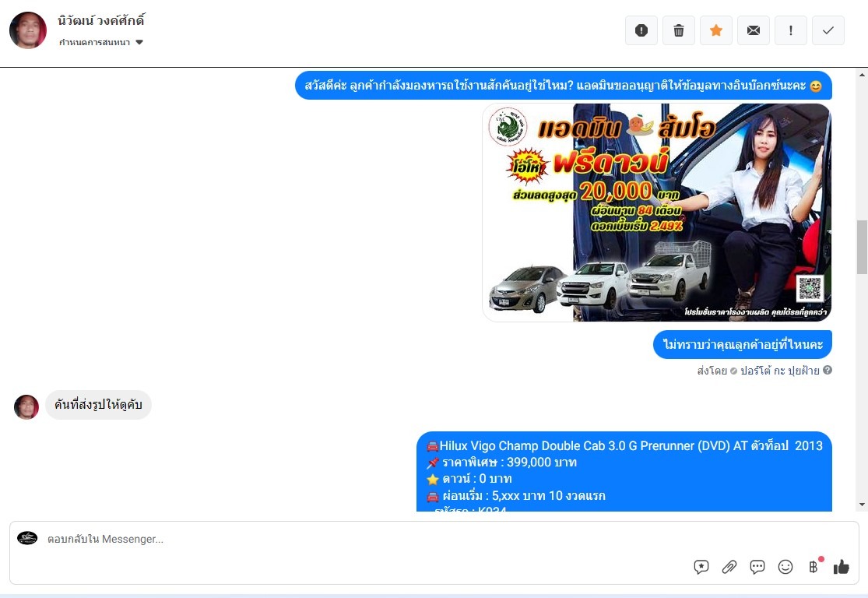This screenshot has height=598, width=868.
Task: Open the กำหนดการสนทนา dropdown
Action: (101, 43)
